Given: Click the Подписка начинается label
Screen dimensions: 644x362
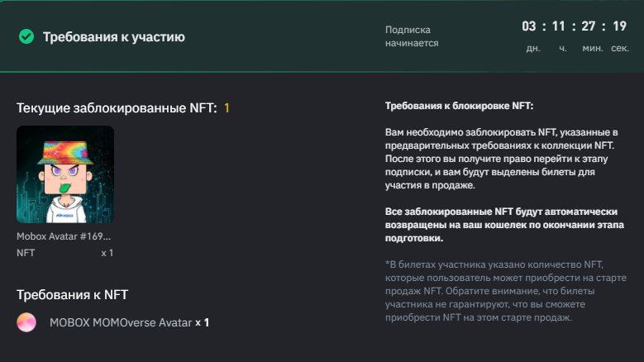Looking at the screenshot, I should click(x=412, y=36).
